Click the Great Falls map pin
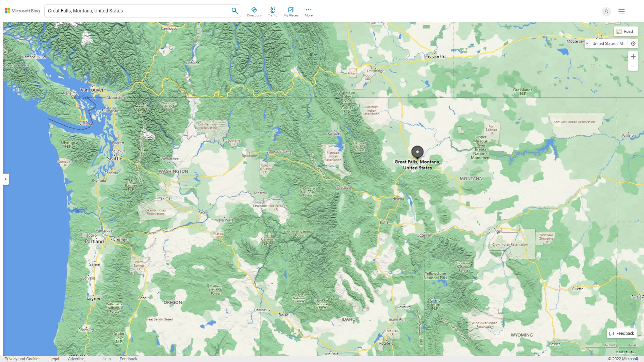Image resolution: width=644 pixels, height=362 pixels. point(418,152)
